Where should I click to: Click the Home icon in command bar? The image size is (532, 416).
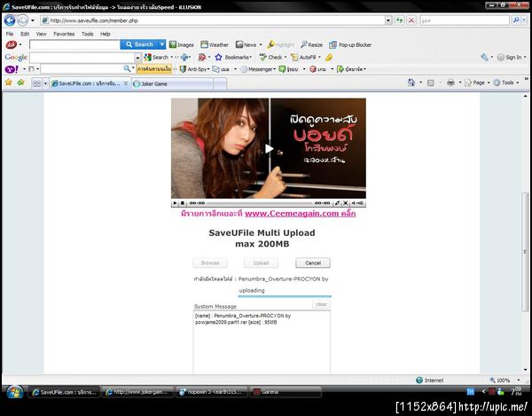click(x=411, y=82)
